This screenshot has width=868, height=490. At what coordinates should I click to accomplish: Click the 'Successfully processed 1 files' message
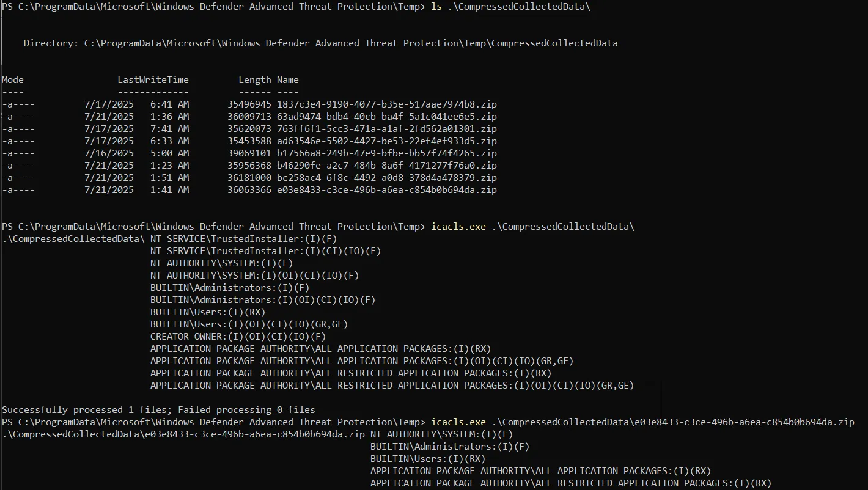click(x=158, y=410)
